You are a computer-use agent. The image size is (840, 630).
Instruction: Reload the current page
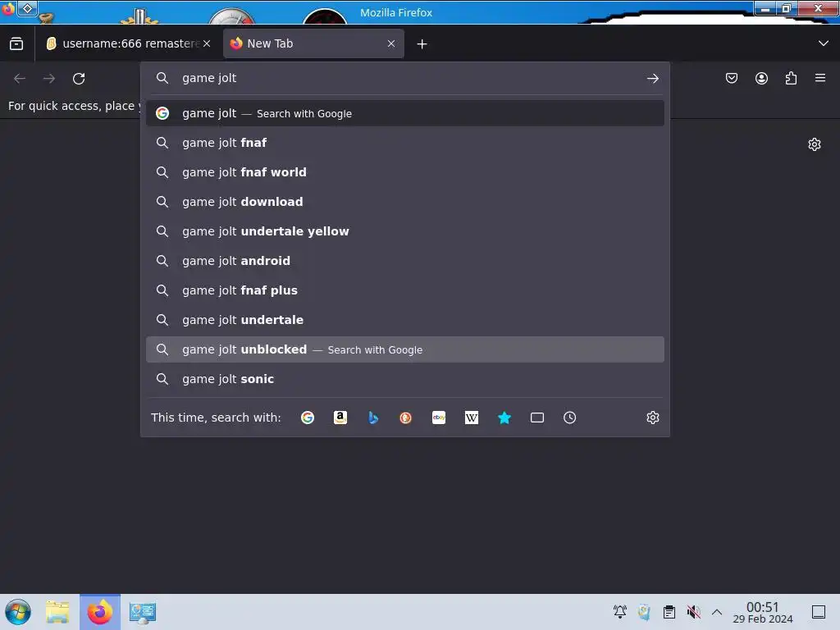click(79, 79)
